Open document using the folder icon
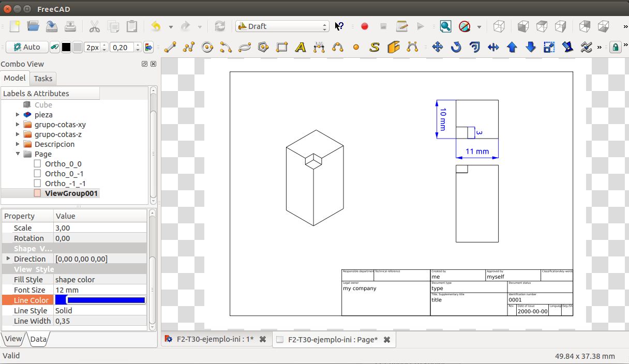The width and height of the screenshot is (629, 364). tap(33, 26)
